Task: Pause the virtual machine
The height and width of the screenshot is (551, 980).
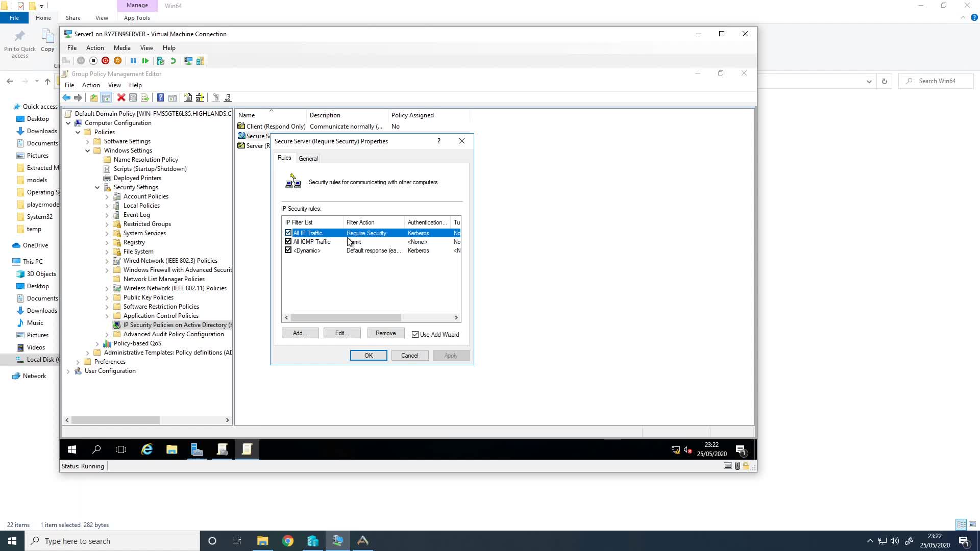Action: tap(133, 61)
